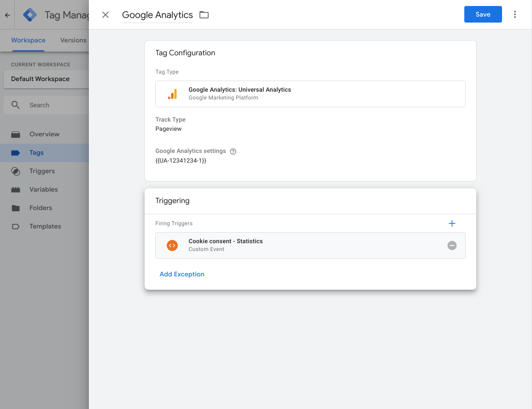The width and height of the screenshot is (532, 409).
Task: Click the Overview briefcase icon
Action: (x=16, y=134)
